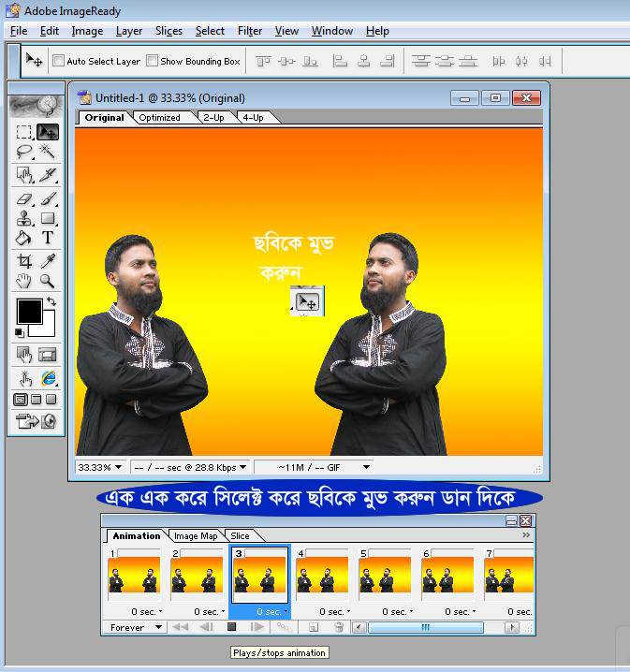Switch to the Optimized tab
Image resolution: width=630 pixels, height=672 pixels.
[x=159, y=117]
